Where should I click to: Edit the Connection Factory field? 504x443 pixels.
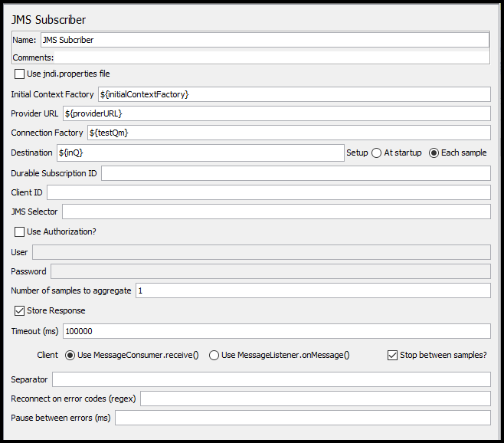289,133
